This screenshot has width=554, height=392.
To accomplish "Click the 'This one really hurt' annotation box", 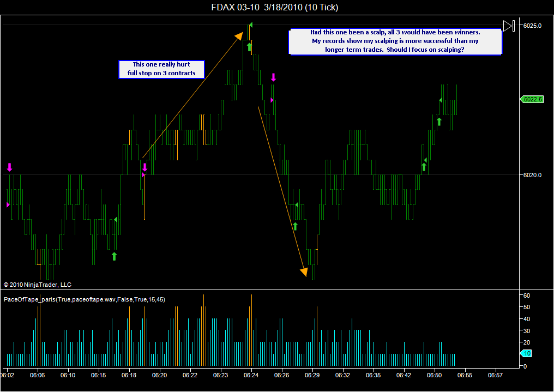I will tap(161, 69).
